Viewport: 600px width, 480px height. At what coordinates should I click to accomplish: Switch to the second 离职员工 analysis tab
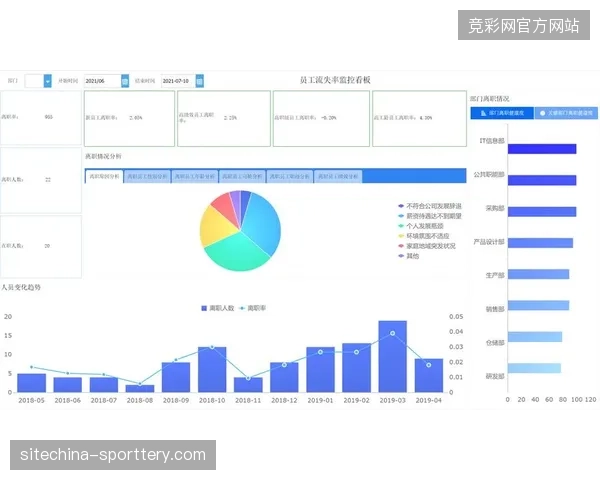coord(147,176)
